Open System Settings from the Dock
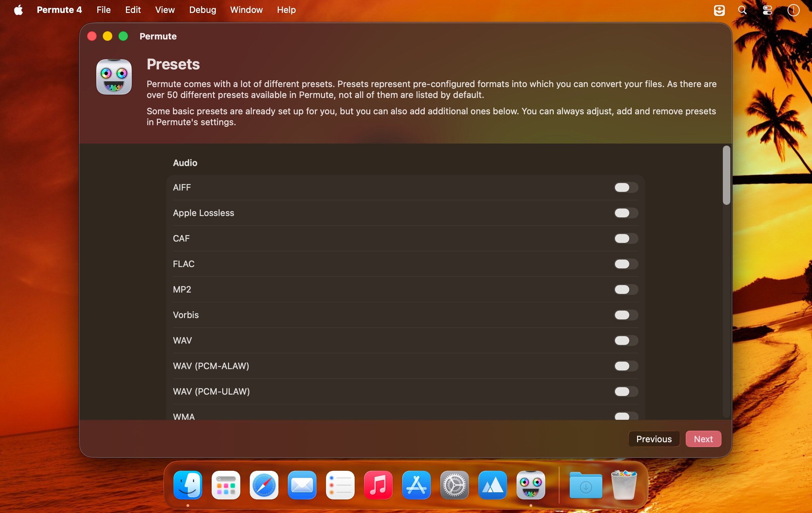Screen dimensions: 812x513 (455, 485)
